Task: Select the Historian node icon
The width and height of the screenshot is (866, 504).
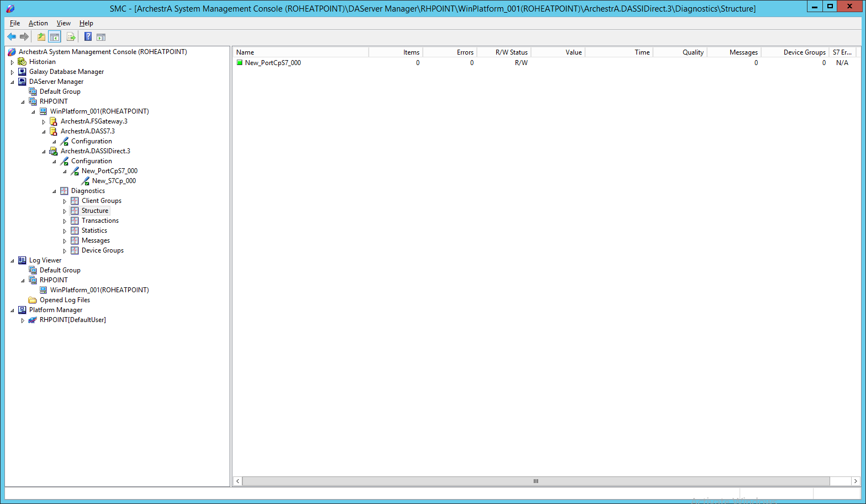Action: [22, 62]
